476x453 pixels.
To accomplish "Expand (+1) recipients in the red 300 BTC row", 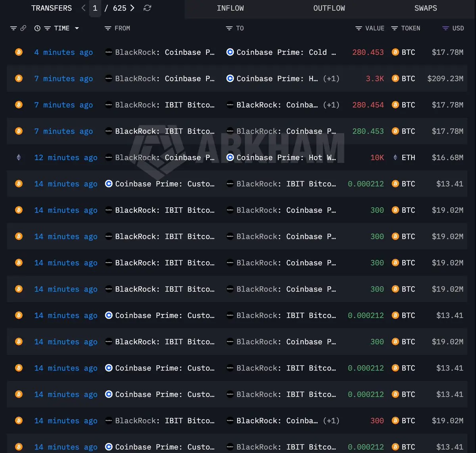I will [331, 421].
